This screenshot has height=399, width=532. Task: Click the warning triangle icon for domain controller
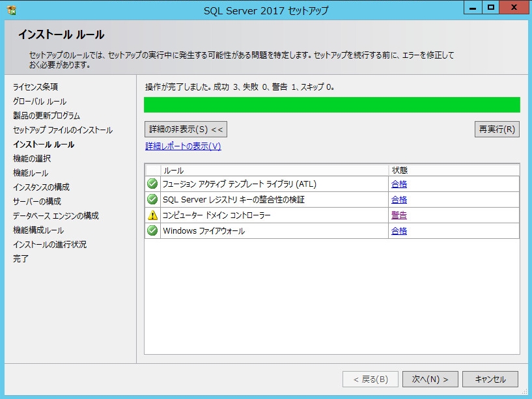[152, 215]
